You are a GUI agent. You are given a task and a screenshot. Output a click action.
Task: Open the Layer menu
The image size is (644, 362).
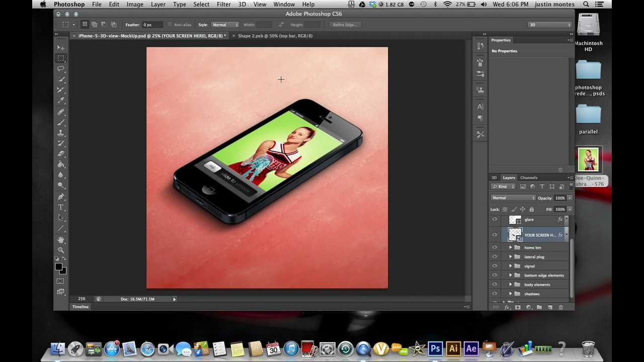pyautogui.click(x=158, y=5)
